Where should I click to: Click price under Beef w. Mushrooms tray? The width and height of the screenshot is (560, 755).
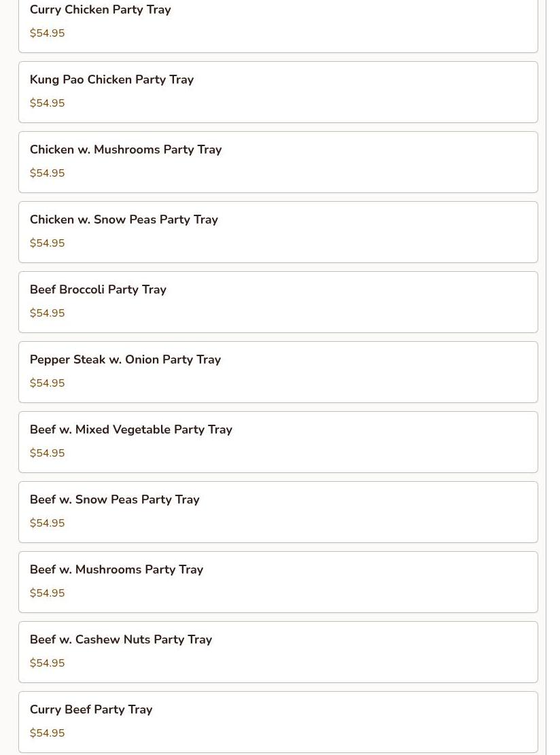(48, 593)
